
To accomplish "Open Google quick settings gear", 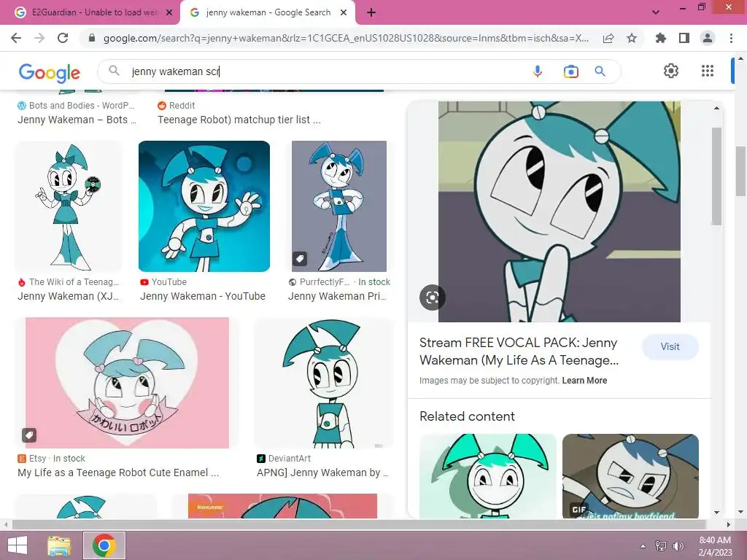I will 671,71.
